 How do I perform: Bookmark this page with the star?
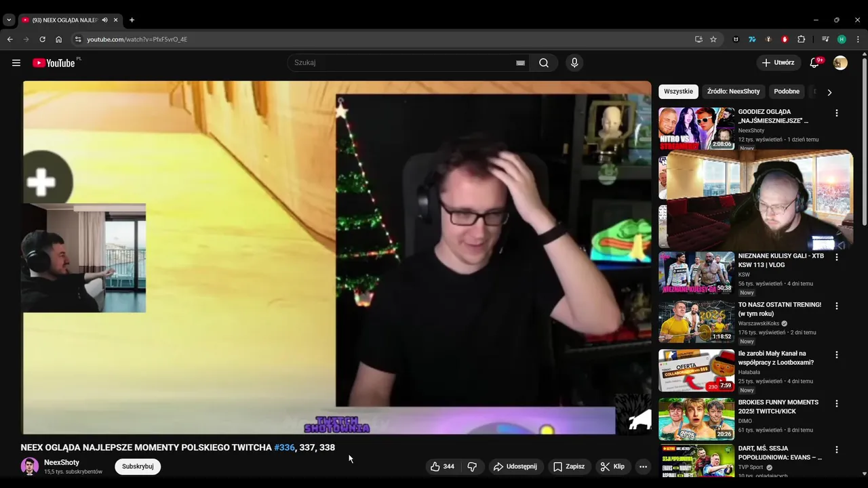tap(713, 39)
